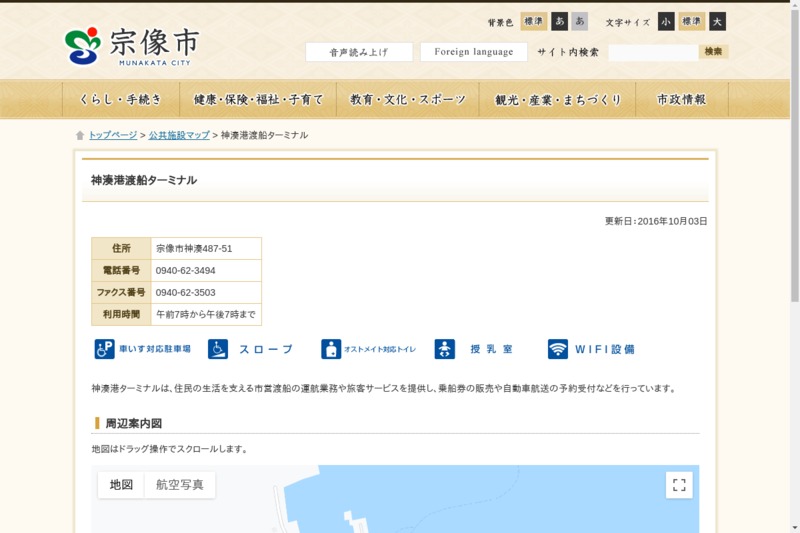Click the home icon in breadcrumb
Screen dimensions: 800x533
[x=80, y=135]
